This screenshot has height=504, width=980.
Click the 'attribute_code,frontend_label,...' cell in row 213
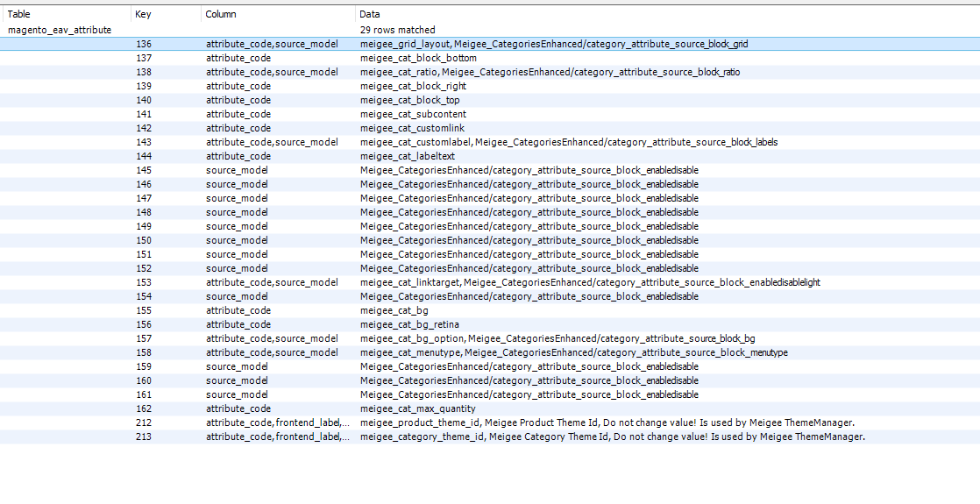coord(278,437)
